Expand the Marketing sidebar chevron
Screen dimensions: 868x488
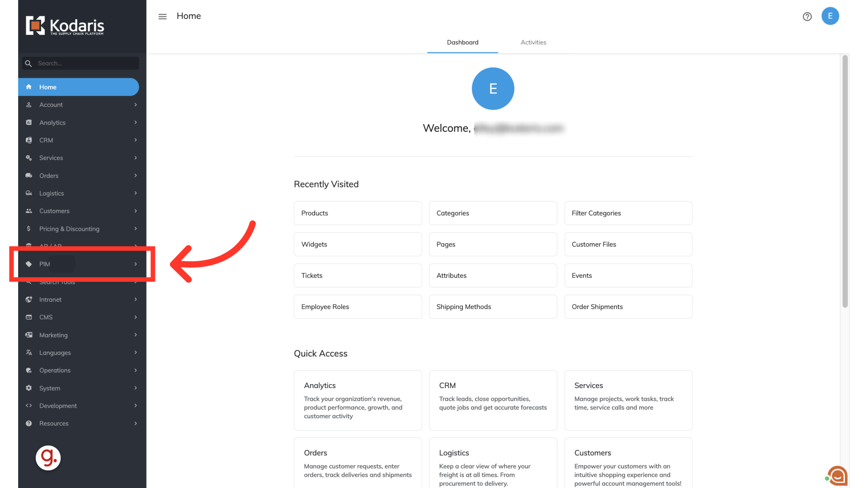click(136, 335)
